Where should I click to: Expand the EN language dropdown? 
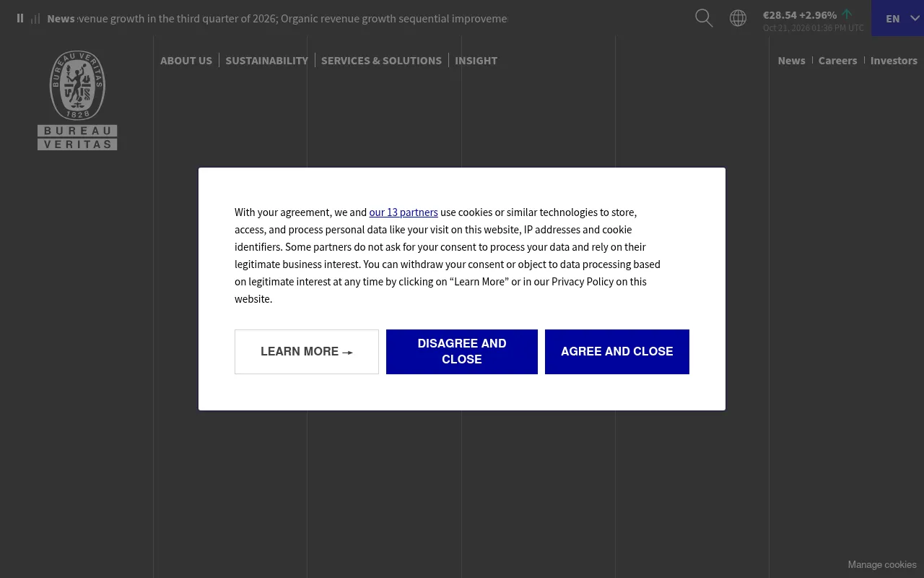tap(897, 18)
